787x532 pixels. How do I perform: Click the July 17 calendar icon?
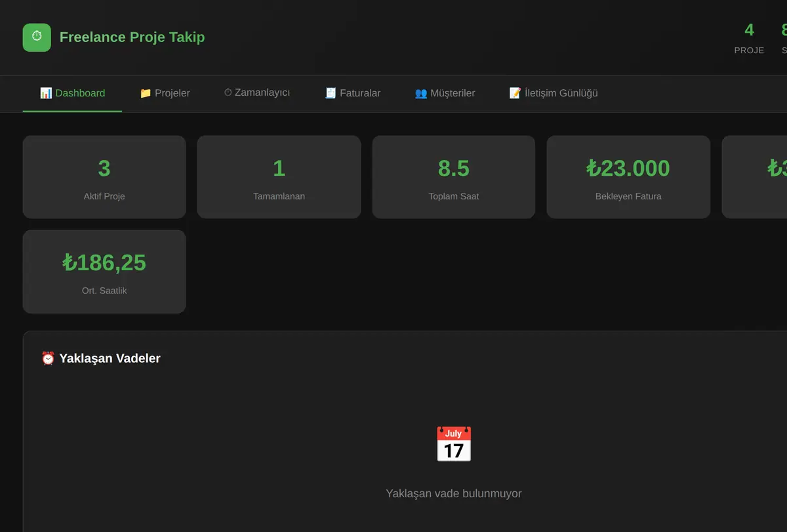(x=454, y=444)
